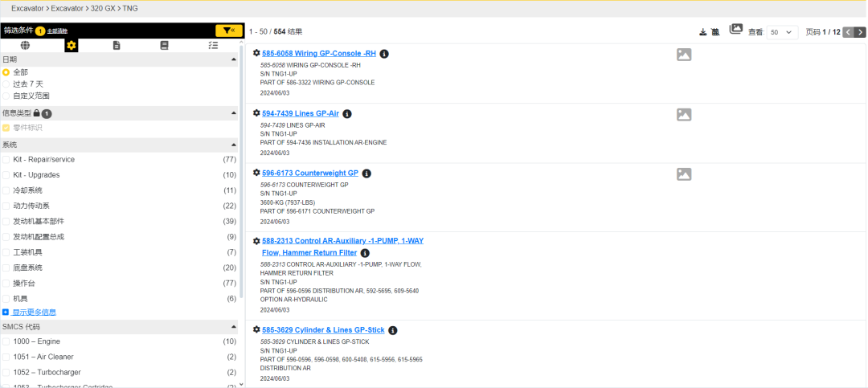Viewport: 868px width, 388px height.
Task: Open the book filter tab
Action: tap(165, 45)
